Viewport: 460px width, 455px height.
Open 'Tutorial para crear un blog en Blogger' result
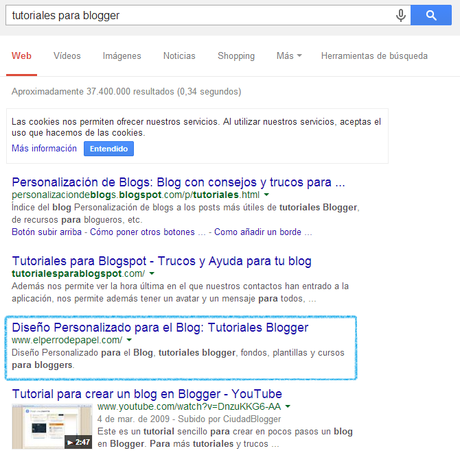click(x=147, y=394)
